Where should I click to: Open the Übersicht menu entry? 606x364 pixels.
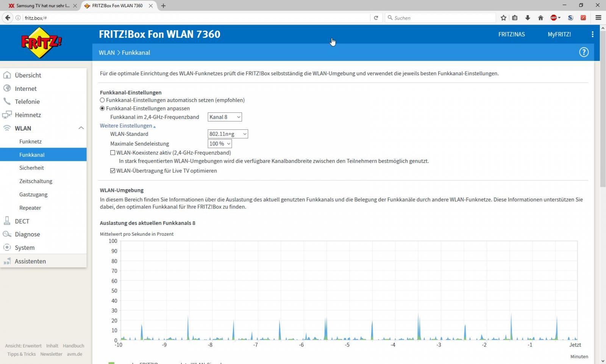tap(28, 75)
